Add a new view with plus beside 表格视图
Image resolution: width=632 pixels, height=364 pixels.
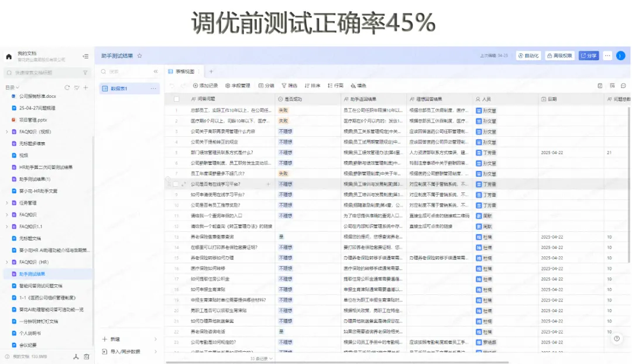pos(211,71)
